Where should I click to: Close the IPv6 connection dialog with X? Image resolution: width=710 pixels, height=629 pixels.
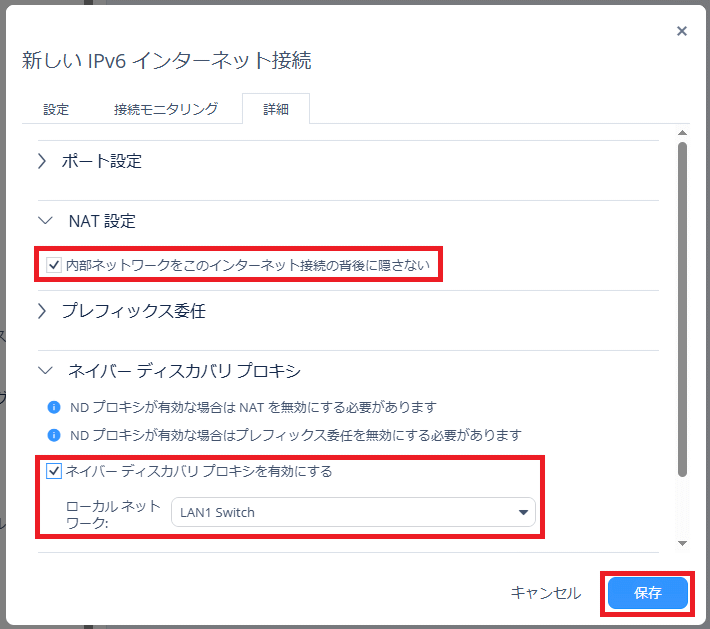[x=682, y=31]
